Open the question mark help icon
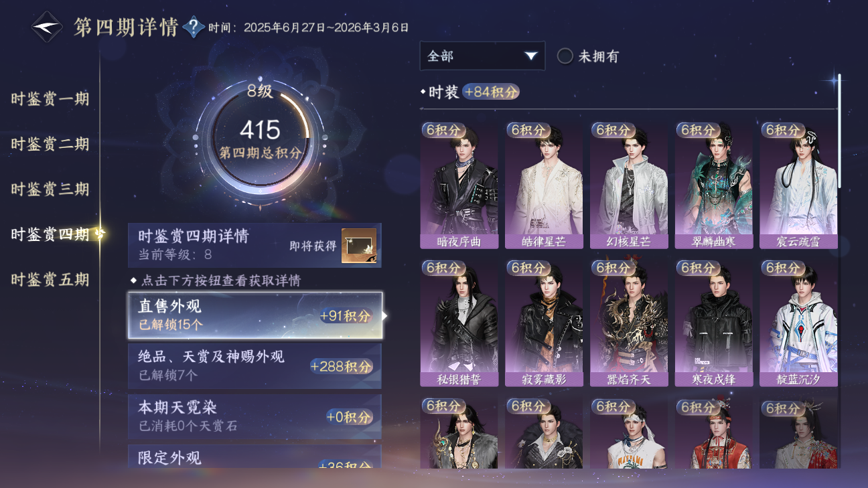 tap(194, 27)
